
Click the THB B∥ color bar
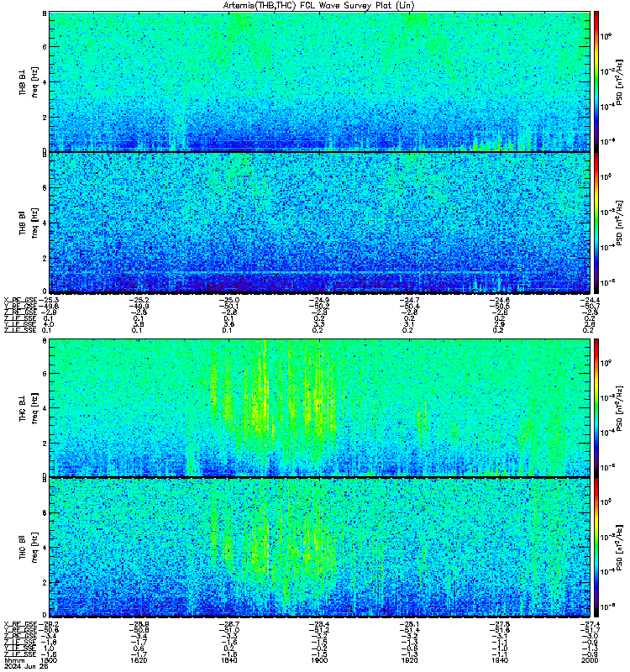click(596, 223)
